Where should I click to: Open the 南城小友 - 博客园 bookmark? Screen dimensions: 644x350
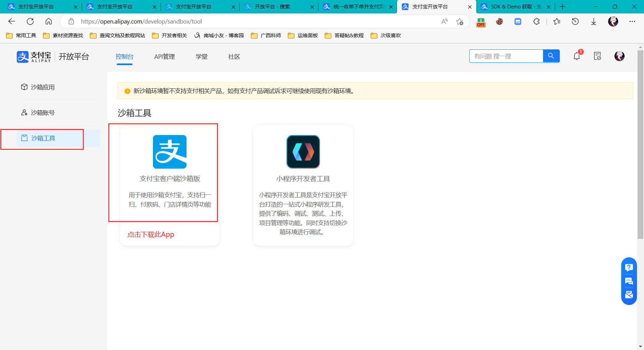(x=219, y=36)
